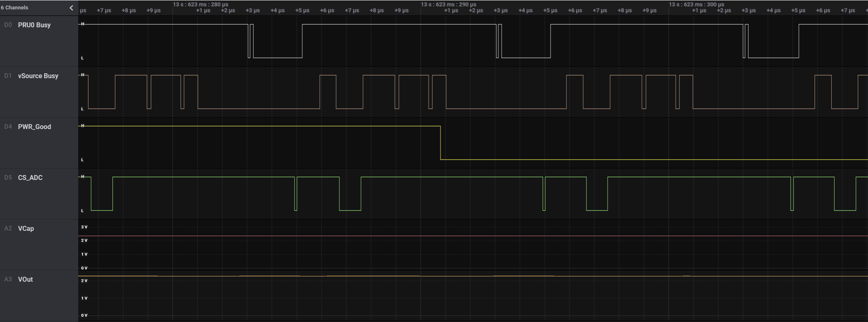Select the PWR_Good channel label
Viewport: 868px width, 322px height.
[x=35, y=127]
